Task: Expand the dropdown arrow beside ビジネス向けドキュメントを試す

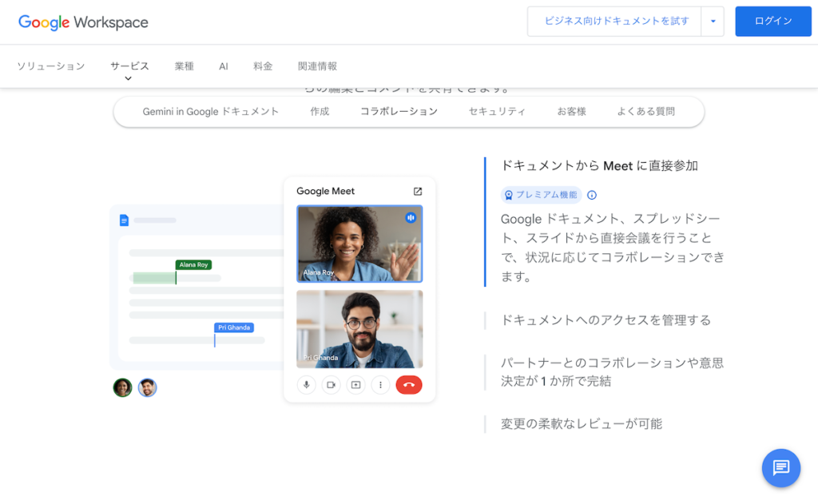Action: point(713,22)
